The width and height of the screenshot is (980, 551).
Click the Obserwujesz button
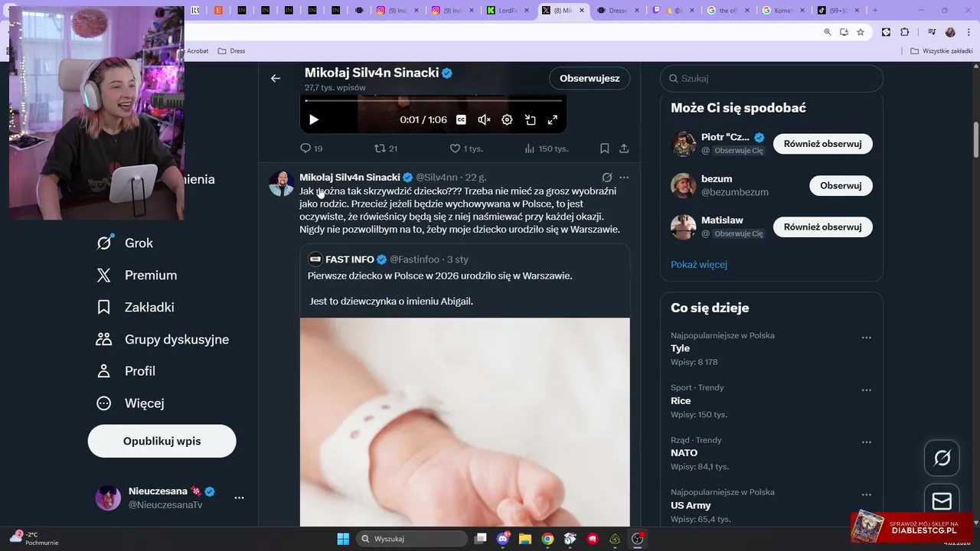coord(590,78)
